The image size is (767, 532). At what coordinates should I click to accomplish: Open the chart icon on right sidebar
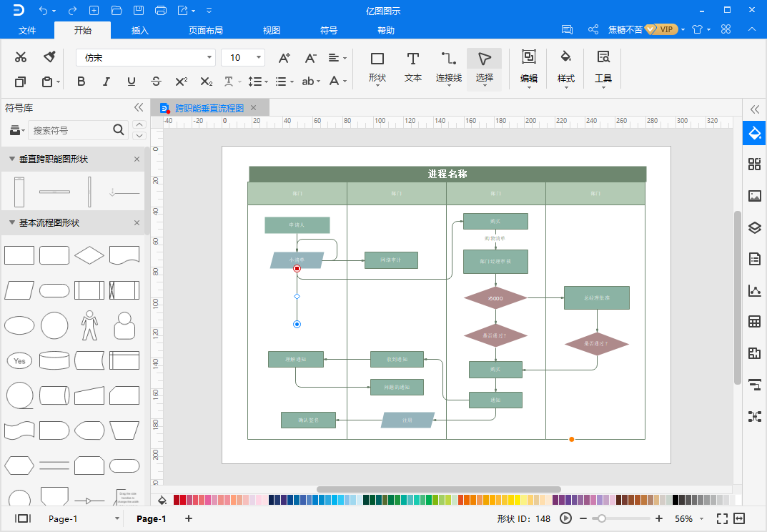pos(754,290)
